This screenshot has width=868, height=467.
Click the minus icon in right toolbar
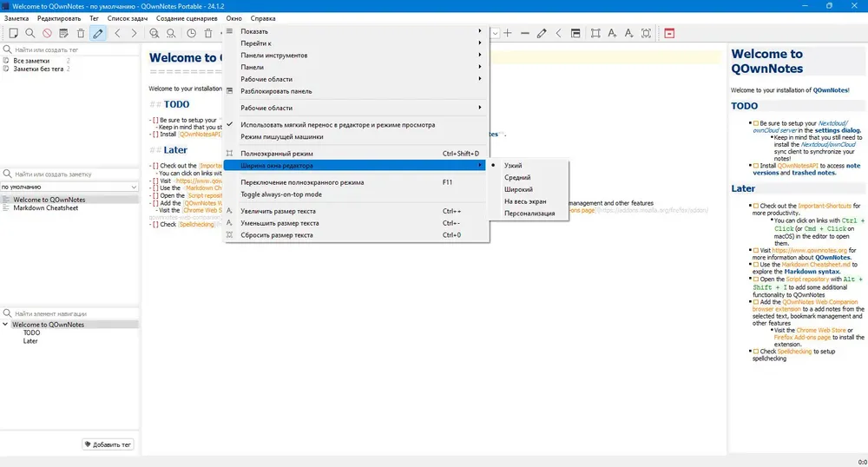tap(525, 33)
